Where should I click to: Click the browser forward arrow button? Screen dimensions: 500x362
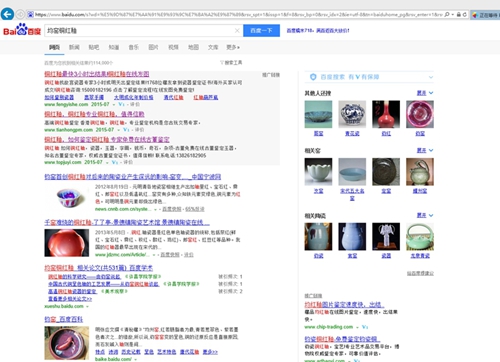20,14
